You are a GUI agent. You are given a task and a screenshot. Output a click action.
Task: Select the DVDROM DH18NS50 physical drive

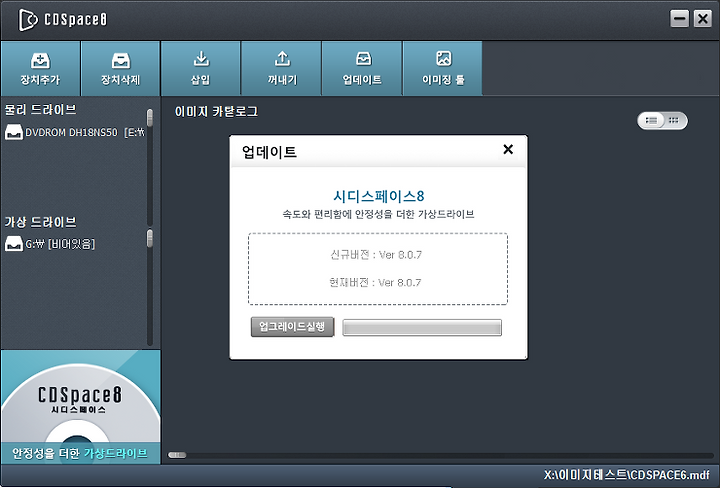point(75,133)
